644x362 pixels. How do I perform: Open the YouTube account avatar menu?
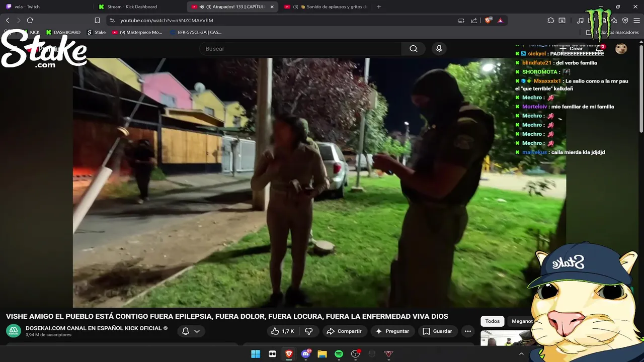(621, 49)
